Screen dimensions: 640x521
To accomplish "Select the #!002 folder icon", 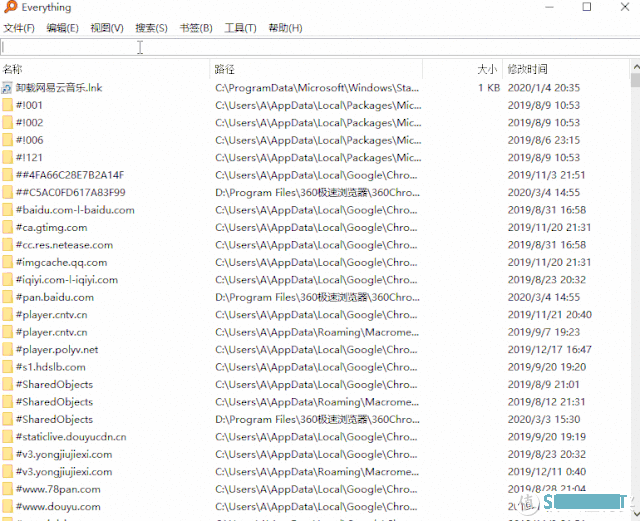I will coord(7,122).
